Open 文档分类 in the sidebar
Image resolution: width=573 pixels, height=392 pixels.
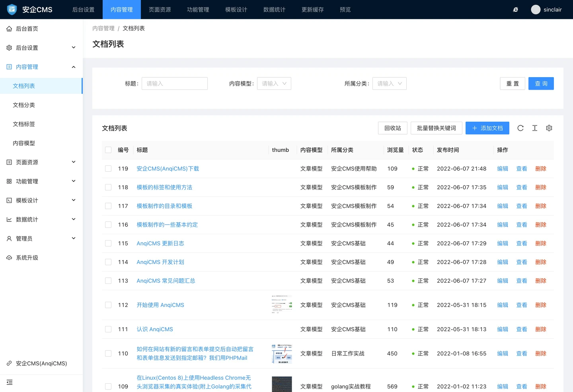(24, 105)
